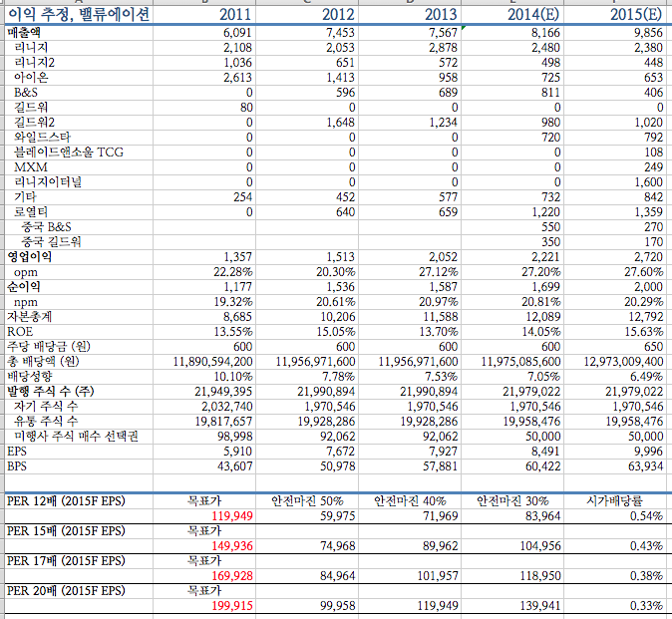672x619 pixels.
Task: Click the 로열티 2014(E) value 1,220
Action: click(545, 212)
